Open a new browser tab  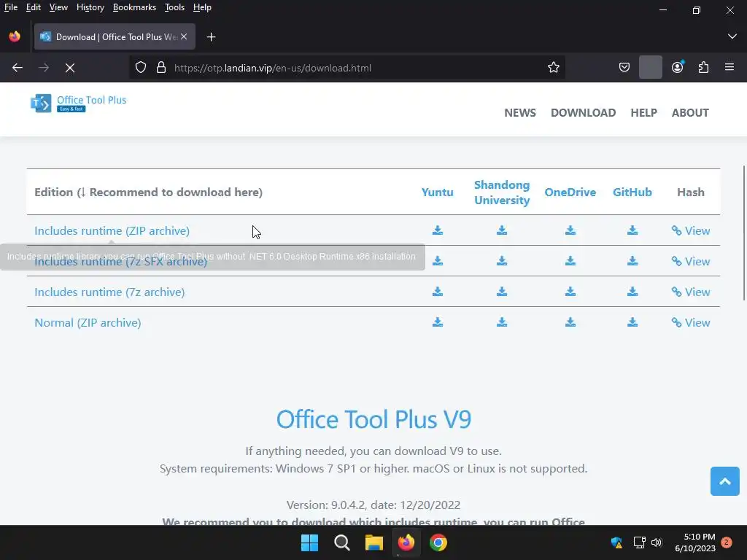click(x=211, y=36)
